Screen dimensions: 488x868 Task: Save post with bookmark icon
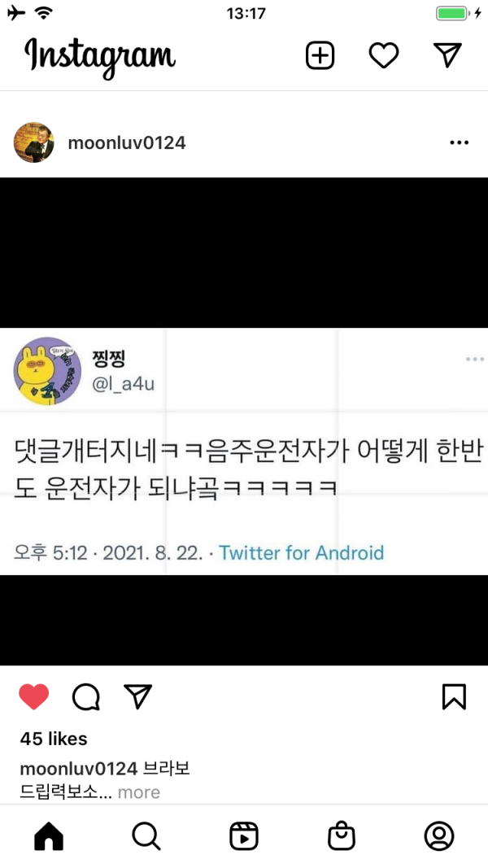pyautogui.click(x=455, y=697)
